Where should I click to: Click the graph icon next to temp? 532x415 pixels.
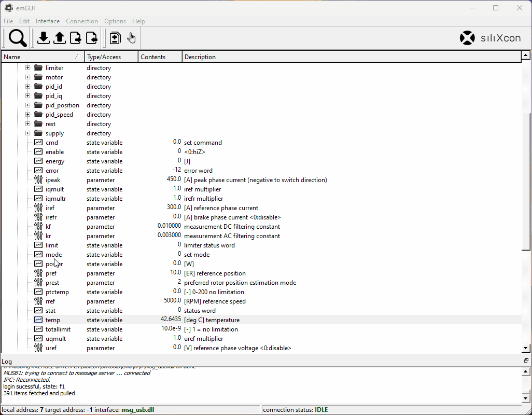click(x=38, y=320)
